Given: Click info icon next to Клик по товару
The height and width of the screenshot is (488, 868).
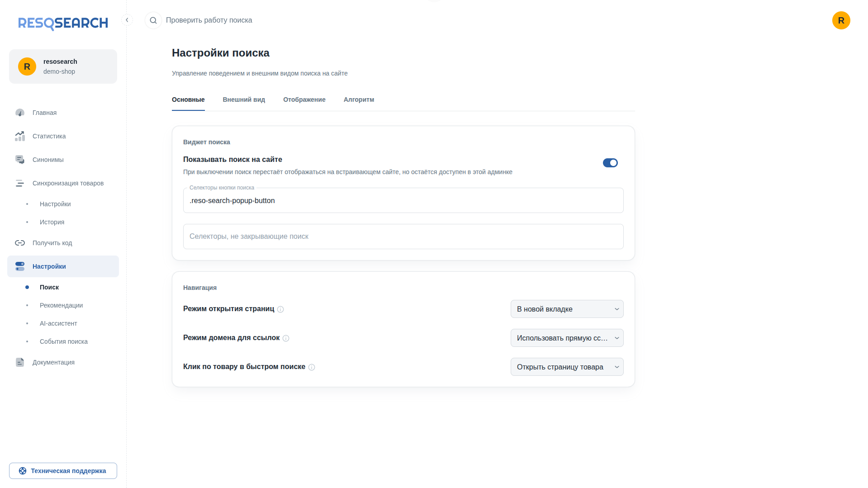Looking at the screenshot, I should [x=312, y=367].
